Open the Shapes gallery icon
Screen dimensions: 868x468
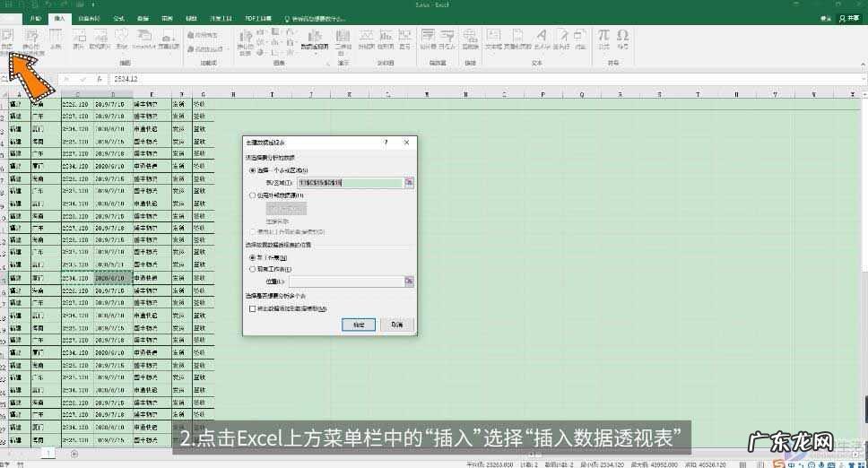tap(122, 39)
